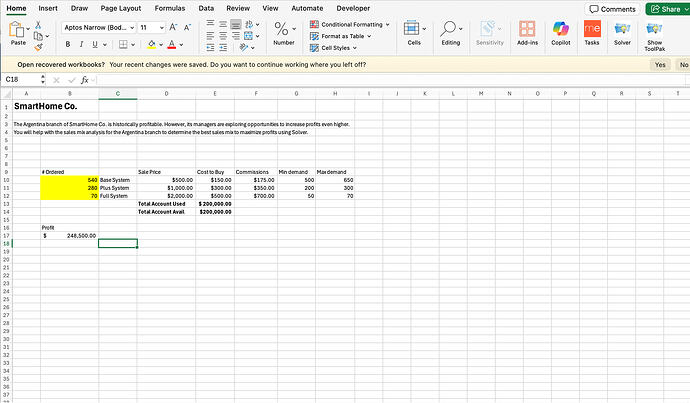The width and height of the screenshot is (690, 403).
Task: Decrease font size with smaller A icon
Action: 187,27
